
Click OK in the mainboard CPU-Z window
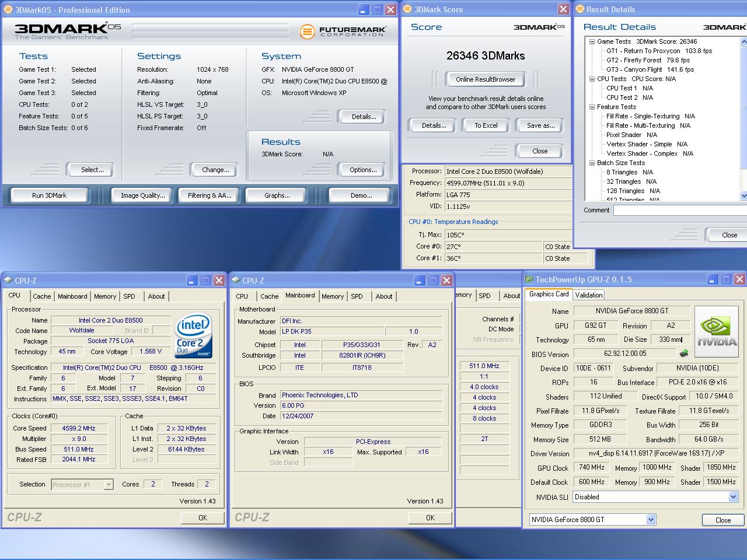(430, 517)
